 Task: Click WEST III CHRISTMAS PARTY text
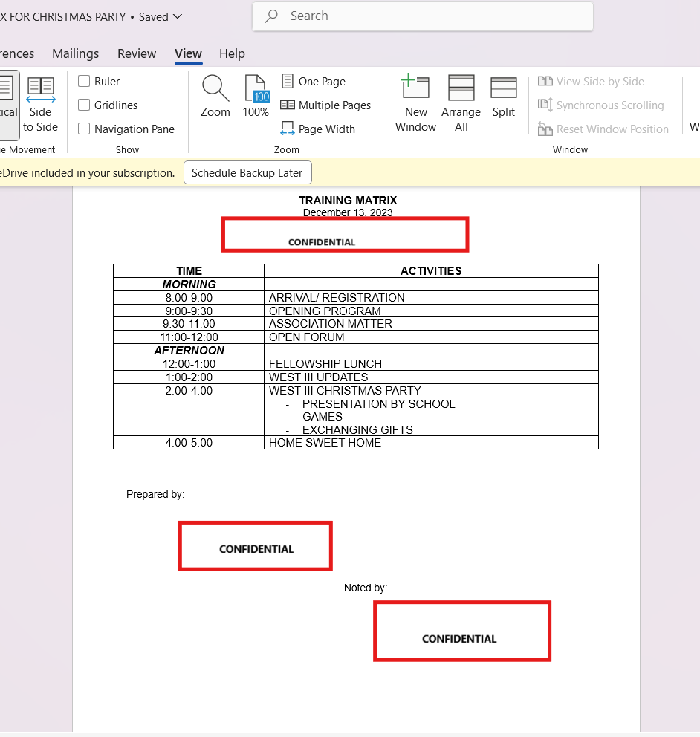(345, 391)
